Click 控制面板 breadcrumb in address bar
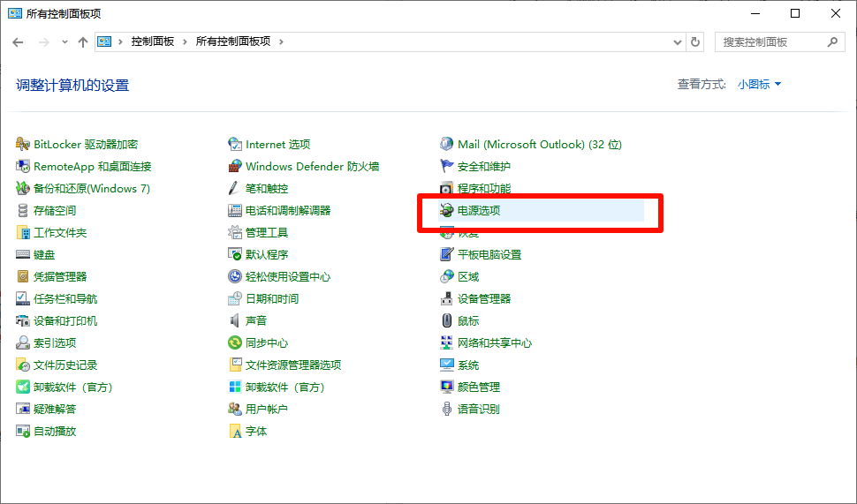 click(x=153, y=41)
